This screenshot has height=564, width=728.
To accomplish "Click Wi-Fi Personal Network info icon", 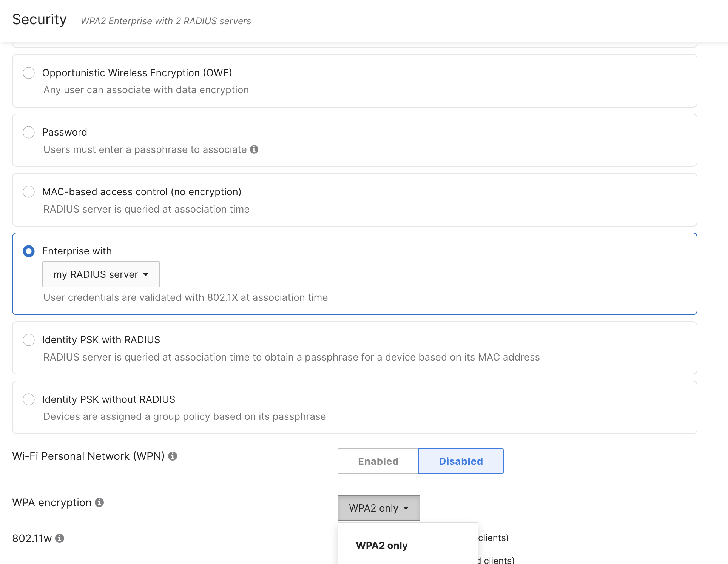I will click(x=173, y=456).
